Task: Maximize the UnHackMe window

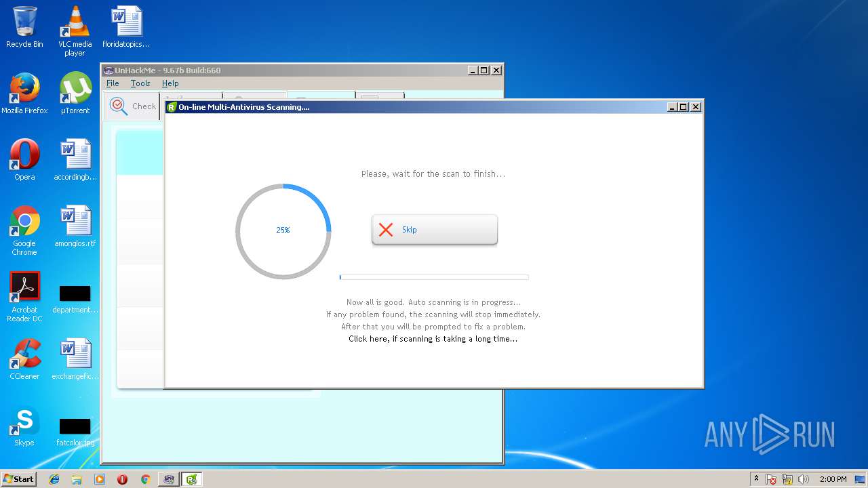Action: pyautogui.click(x=484, y=70)
